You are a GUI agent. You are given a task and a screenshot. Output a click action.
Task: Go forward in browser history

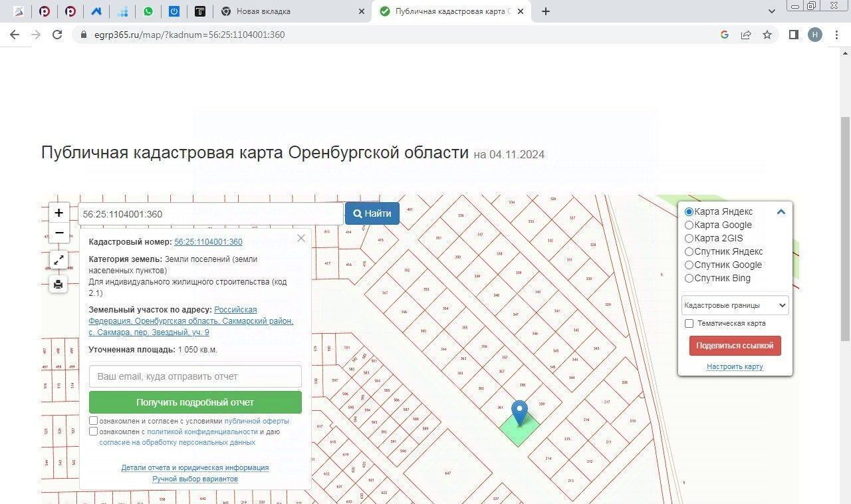[x=36, y=35]
